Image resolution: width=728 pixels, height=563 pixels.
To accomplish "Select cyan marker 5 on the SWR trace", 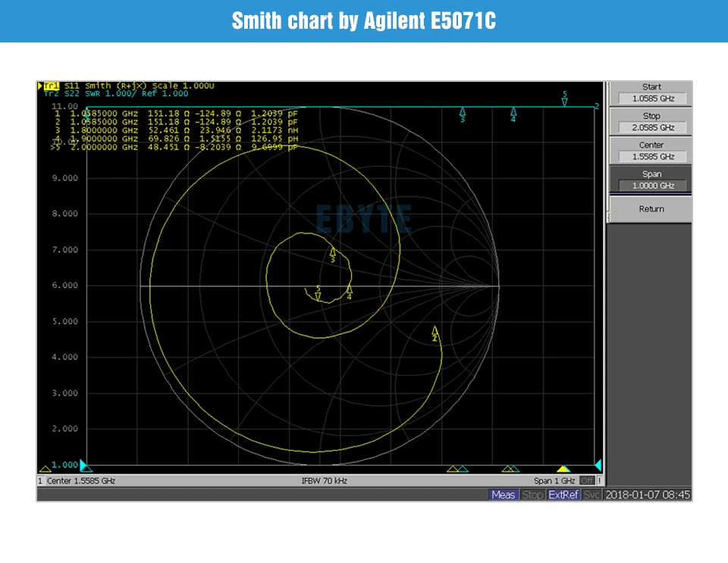I will point(564,99).
